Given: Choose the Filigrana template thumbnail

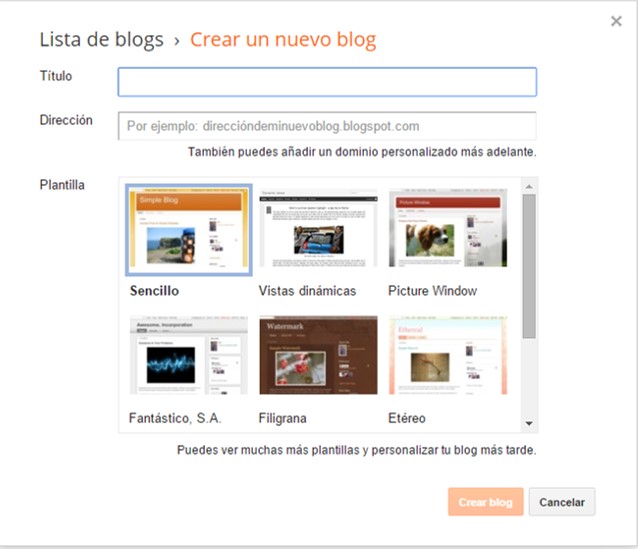Looking at the screenshot, I should (x=318, y=355).
